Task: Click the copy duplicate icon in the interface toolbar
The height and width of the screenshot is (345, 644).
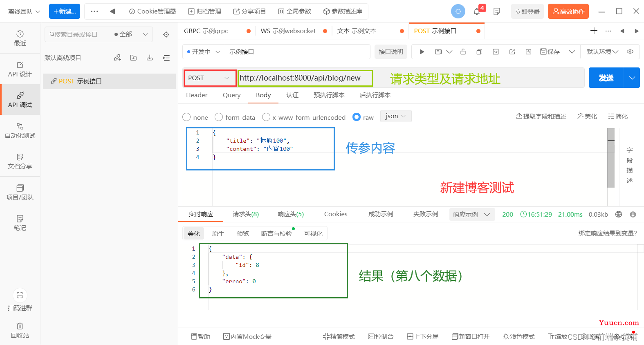Action: click(479, 52)
